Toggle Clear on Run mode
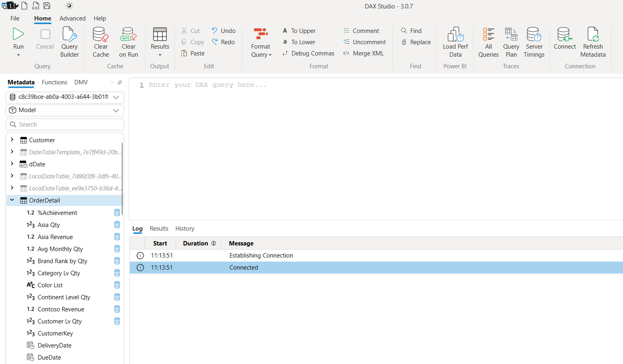 (x=128, y=41)
